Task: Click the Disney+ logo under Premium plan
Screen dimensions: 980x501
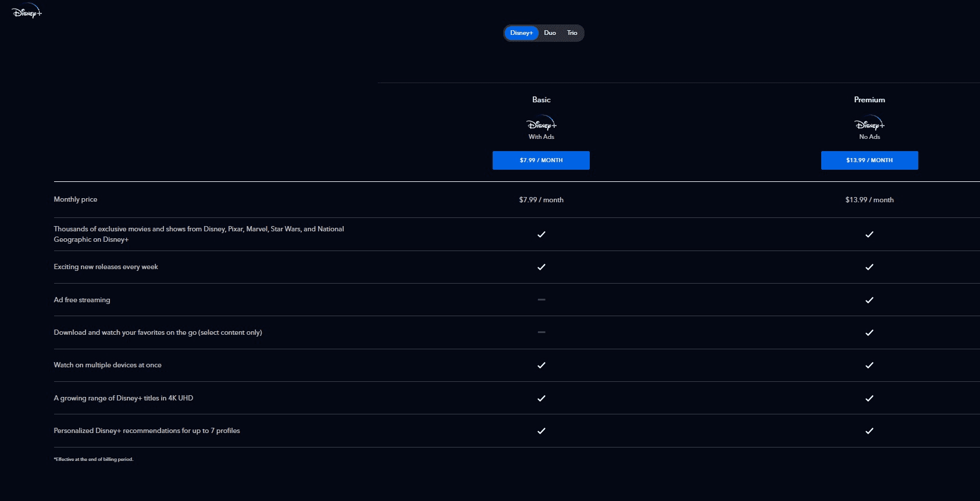Action: point(869,124)
